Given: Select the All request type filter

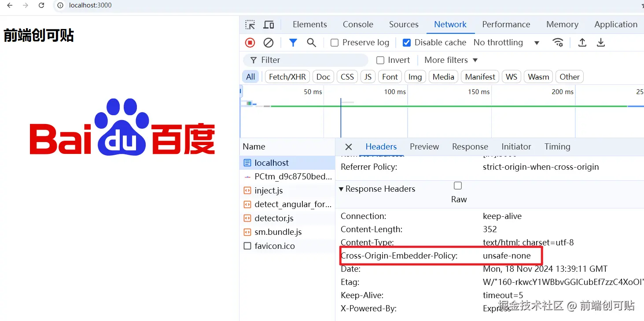Looking at the screenshot, I should [250, 77].
